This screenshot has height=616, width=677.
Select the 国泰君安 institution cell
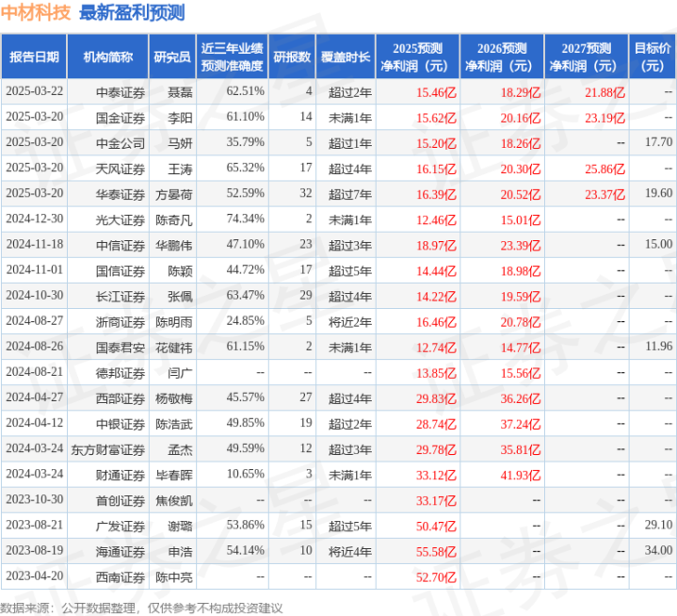(120, 348)
